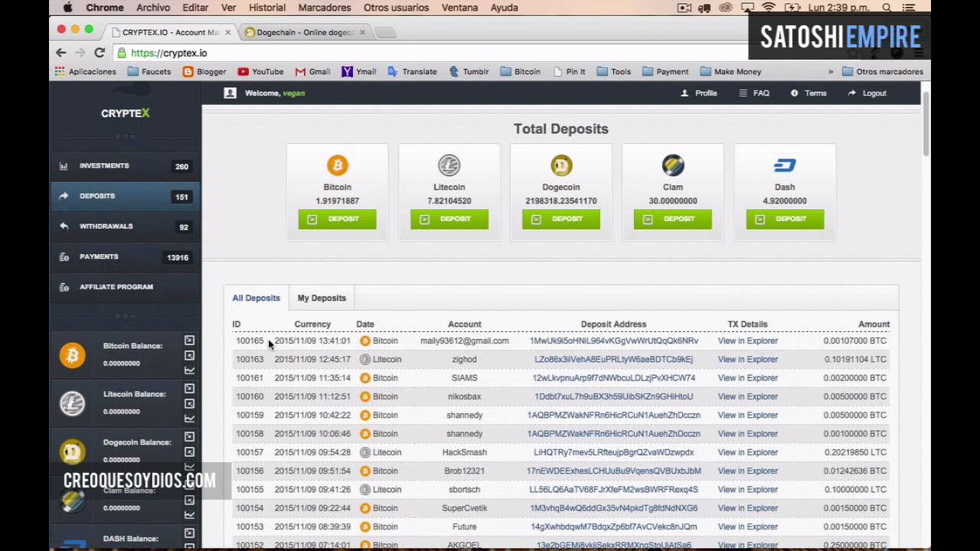Open the Gmail bookmark
The height and width of the screenshot is (551, 980).
tap(312, 71)
